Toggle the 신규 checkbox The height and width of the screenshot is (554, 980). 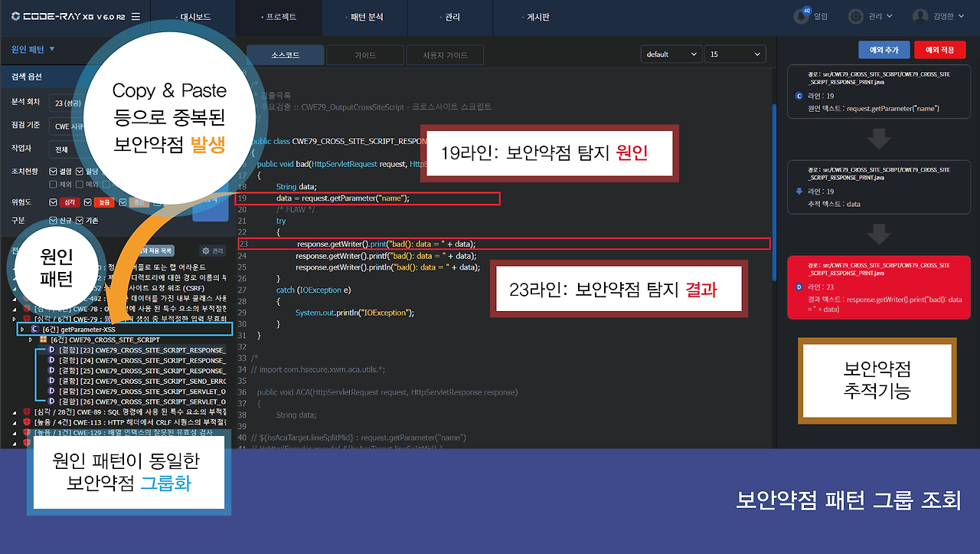[x=53, y=220]
